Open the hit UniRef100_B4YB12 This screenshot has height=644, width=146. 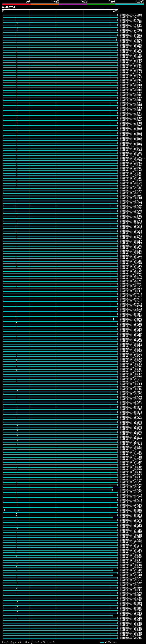(x=131, y=17)
